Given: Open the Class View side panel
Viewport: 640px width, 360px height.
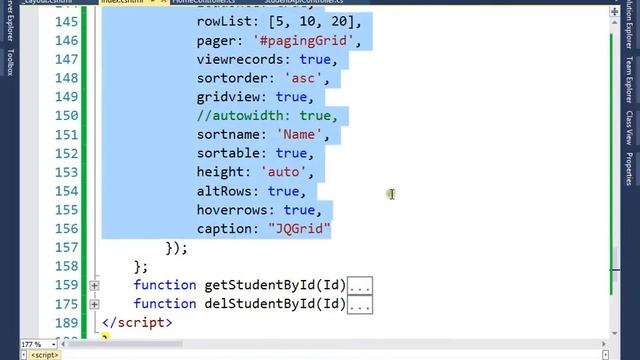Looking at the screenshot, I should [x=629, y=128].
